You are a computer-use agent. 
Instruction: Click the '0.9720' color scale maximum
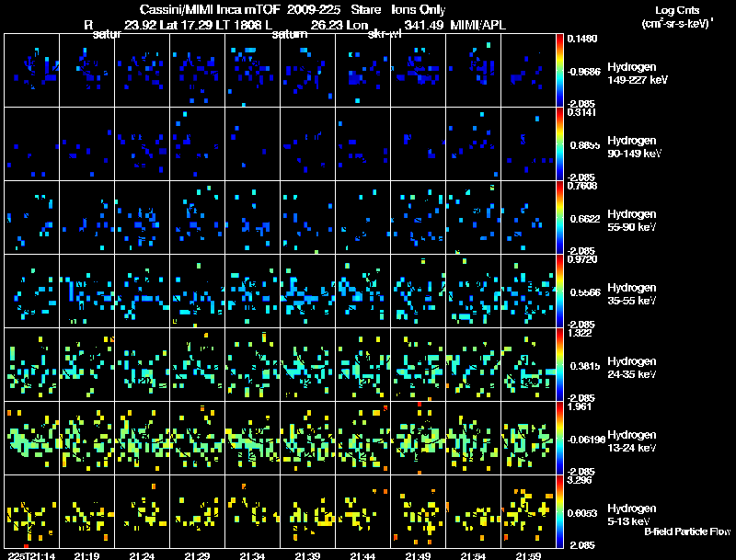[x=582, y=259]
